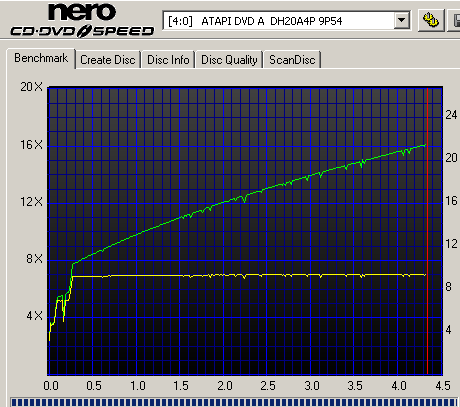The width and height of the screenshot is (460, 407).
Task: Open the options icon with yellow discs
Action: pyautogui.click(x=431, y=20)
